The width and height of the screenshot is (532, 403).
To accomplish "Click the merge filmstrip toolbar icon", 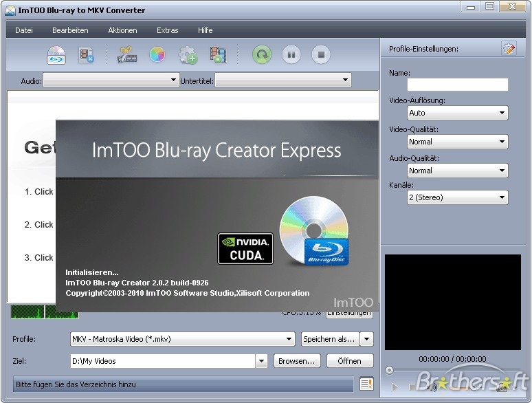I will click(218, 55).
